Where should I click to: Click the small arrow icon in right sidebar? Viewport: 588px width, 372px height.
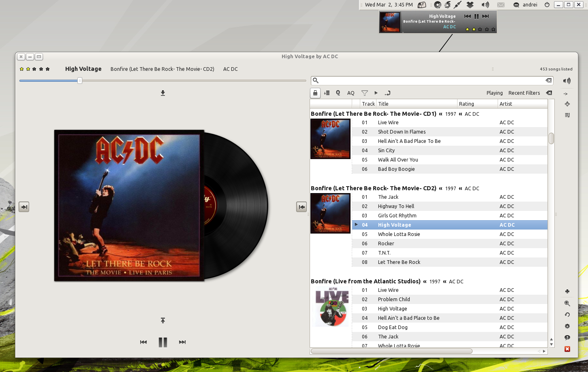click(566, 94)
